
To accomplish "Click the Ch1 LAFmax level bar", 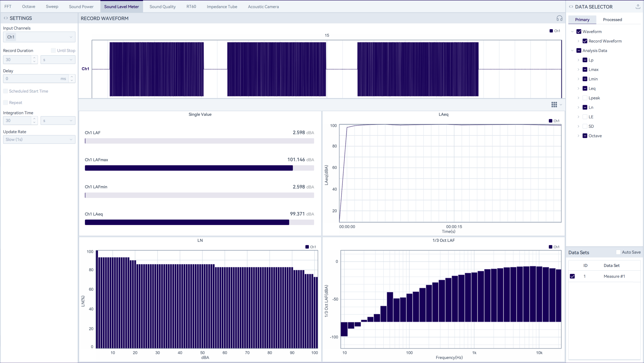I will point(199,168).
